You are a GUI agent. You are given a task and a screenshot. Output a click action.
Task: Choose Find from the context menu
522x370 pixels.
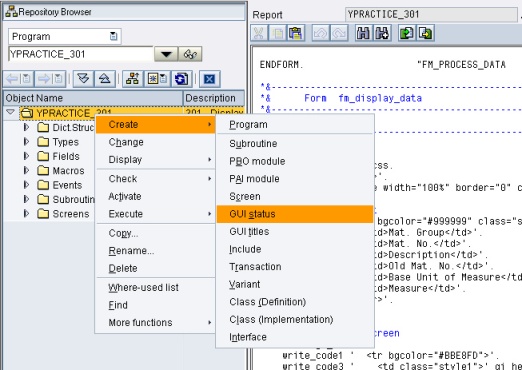[x=155, y=305]
